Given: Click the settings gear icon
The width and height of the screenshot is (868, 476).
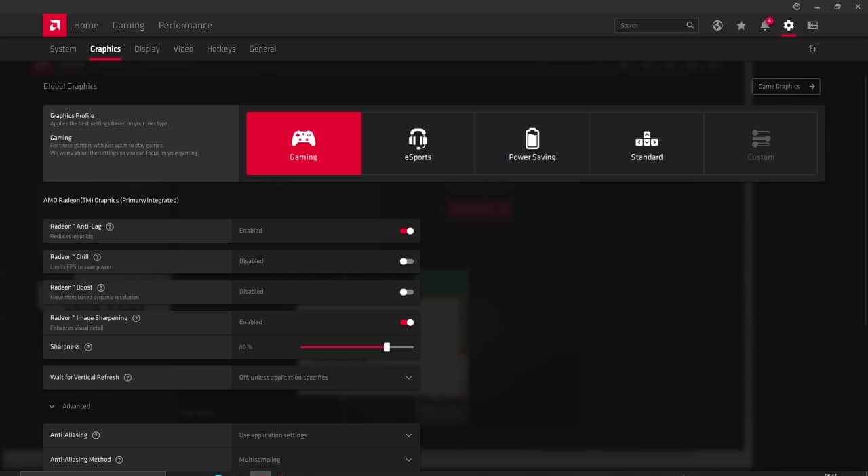Looking at the screenshot, I should (x=788, y=25).
